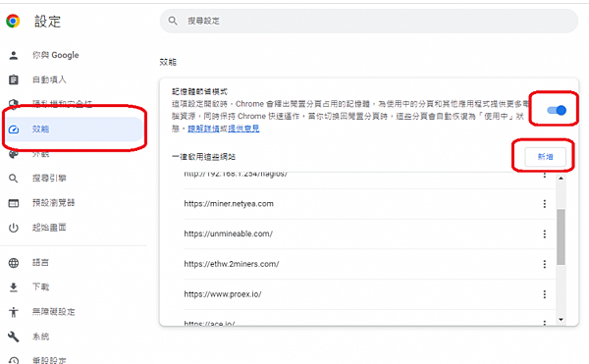
Task: Click the clipboard icon beside 自動填入
Action: tap(14, 79)
